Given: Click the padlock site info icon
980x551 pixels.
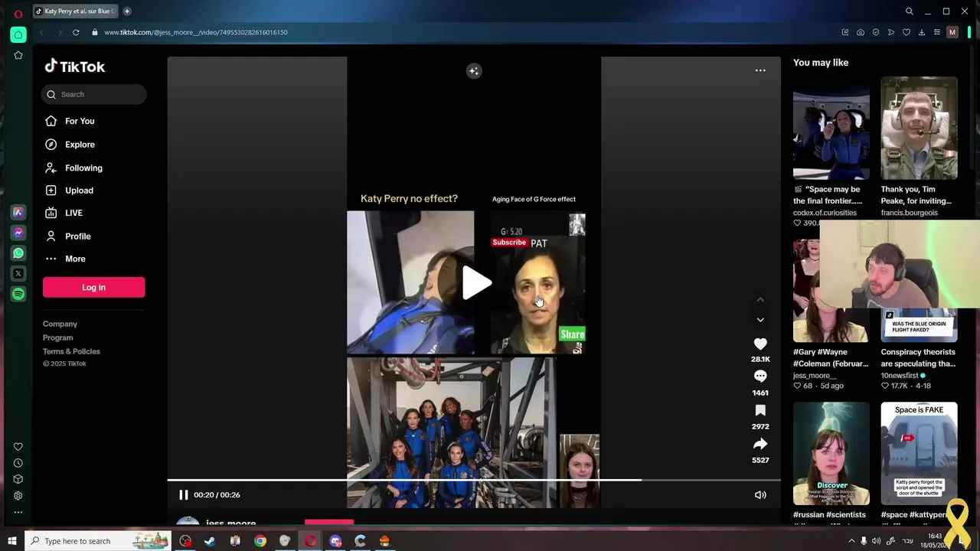Looking at the screenshot, I should coord(95,32).
